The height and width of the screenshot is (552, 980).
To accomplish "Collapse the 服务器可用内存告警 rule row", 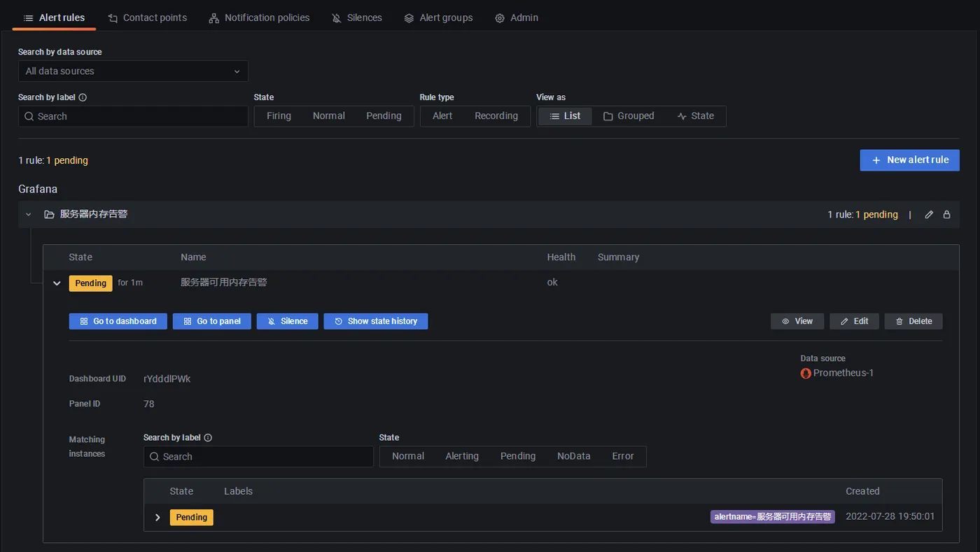I will tap(57, 283).
